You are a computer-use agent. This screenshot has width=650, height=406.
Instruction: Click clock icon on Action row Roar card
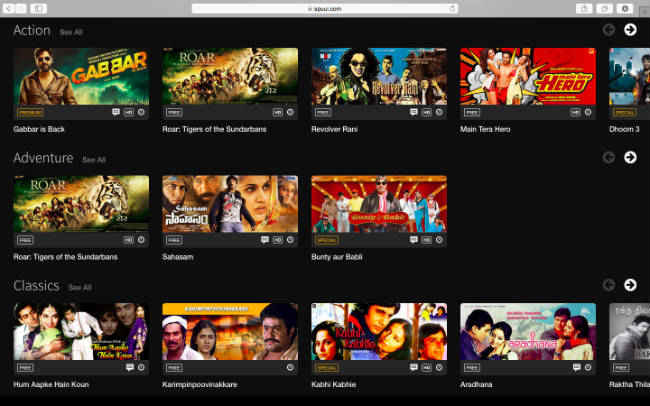(x=290, y=112)
